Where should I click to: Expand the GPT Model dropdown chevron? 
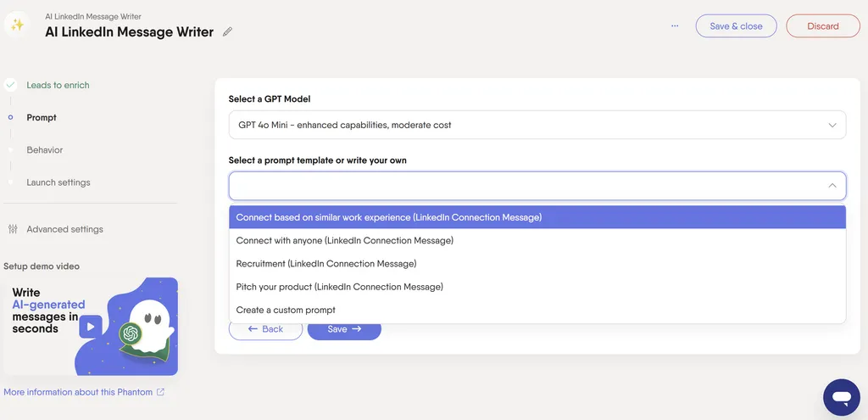(832, 126)
